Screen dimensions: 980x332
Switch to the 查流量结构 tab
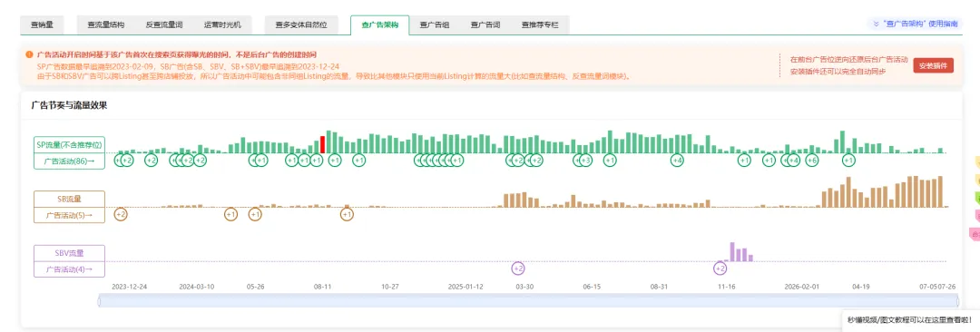[105, 25]
